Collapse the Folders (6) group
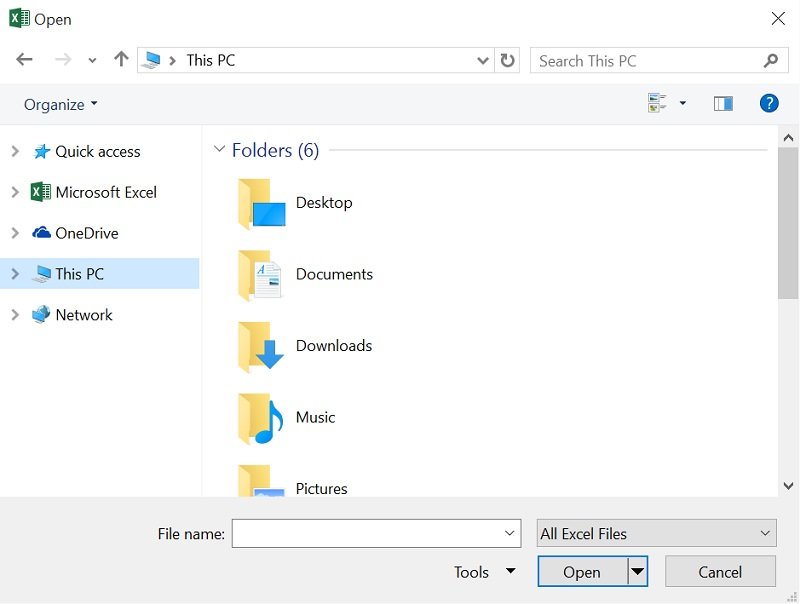This screenshot has height=604, width=800. (x=220, y=149)
